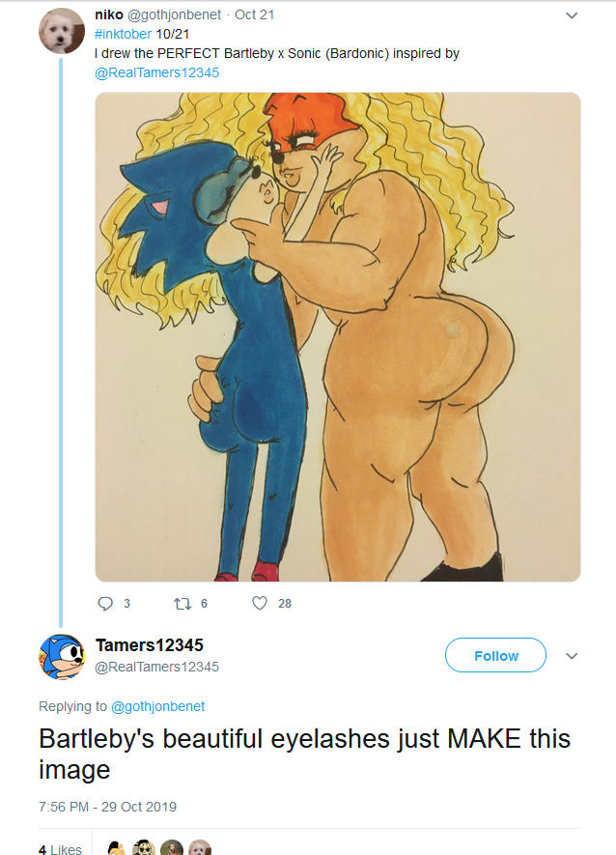The image size is (616, 855).
Task: Like niko's tweet with the heart icon
Action: [259, 603]
